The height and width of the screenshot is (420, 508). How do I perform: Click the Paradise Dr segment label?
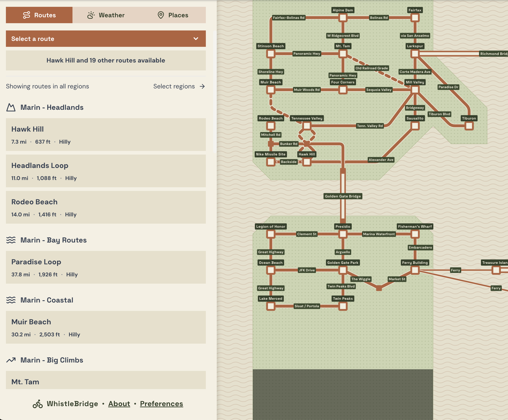[x=448, y=87]
